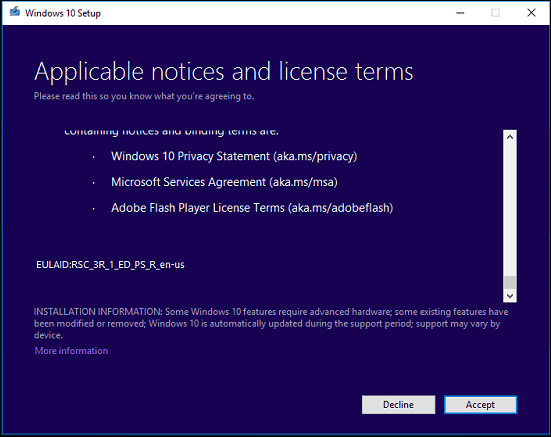Click the 'Windows 10 Setup' title bar text
The image size is (551, 437).
point(63,13)
